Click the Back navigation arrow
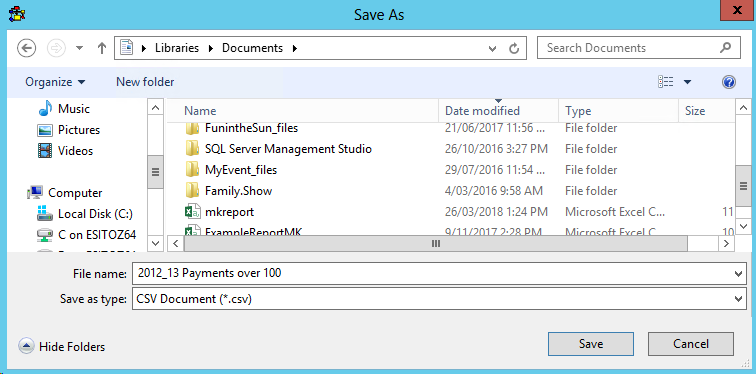The width and height of the screenshot is (756, 374). 27,48
